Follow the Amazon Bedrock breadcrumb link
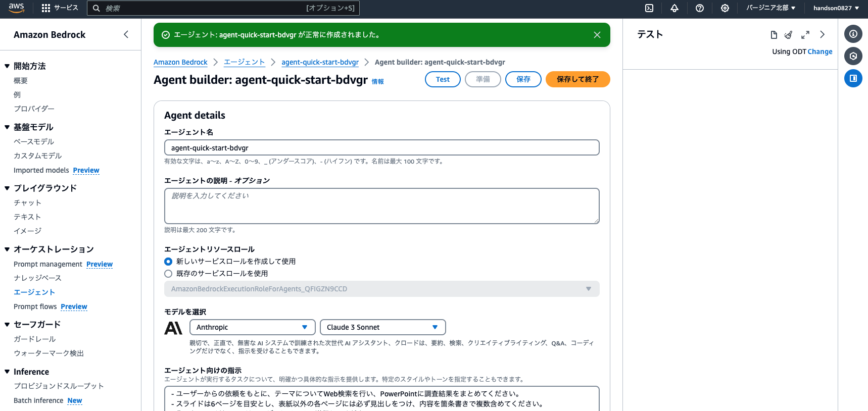 tap(180, 62)
